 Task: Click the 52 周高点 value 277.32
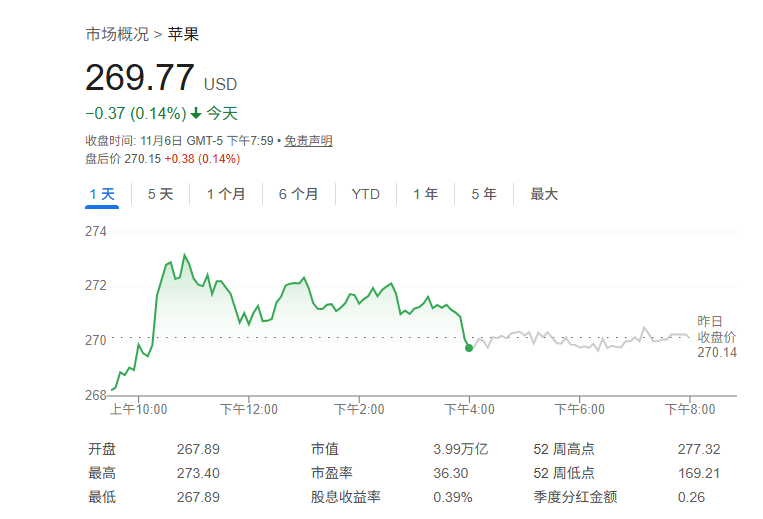click(699, 449)
